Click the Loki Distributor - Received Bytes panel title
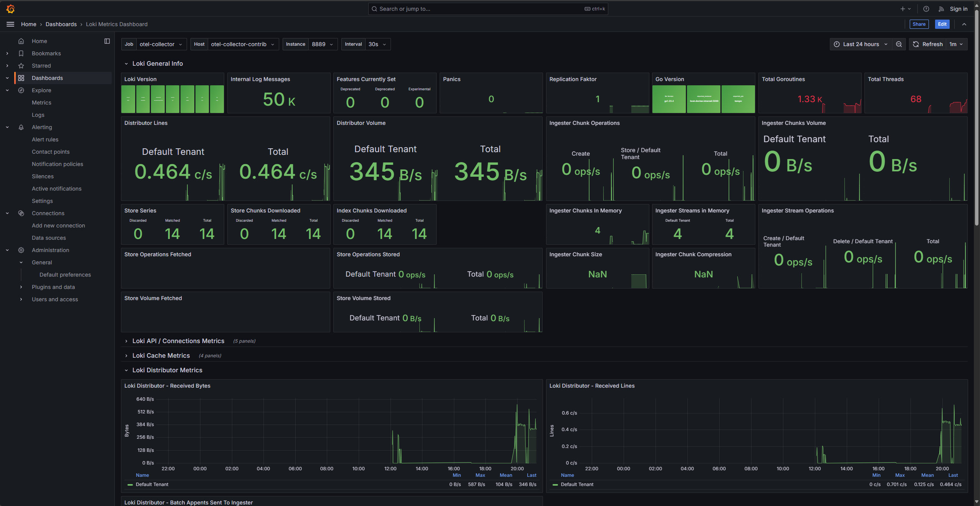This screenshot has height=506, width=980. pos(167,386)
